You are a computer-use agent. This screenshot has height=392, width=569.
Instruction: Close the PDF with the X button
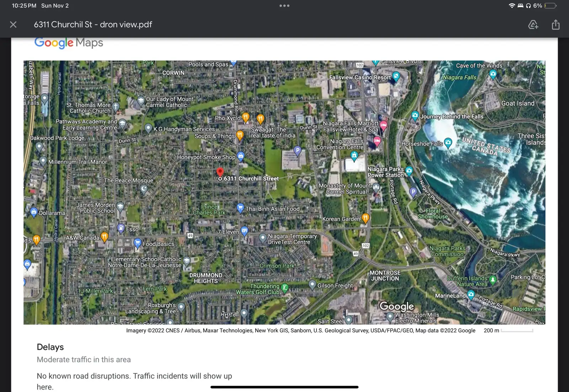pyautogui.click(x=13, y=25)
